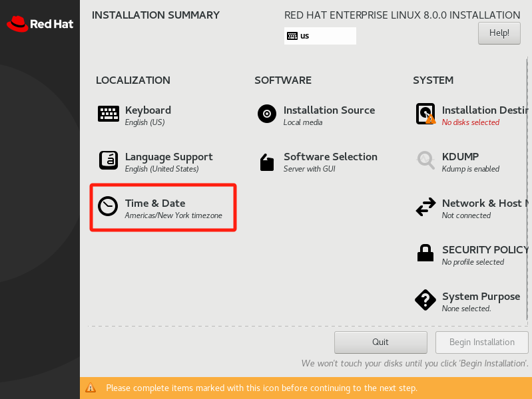Click the System Purpose question mark icon
The image size is (532, 399).
(425, 300)
